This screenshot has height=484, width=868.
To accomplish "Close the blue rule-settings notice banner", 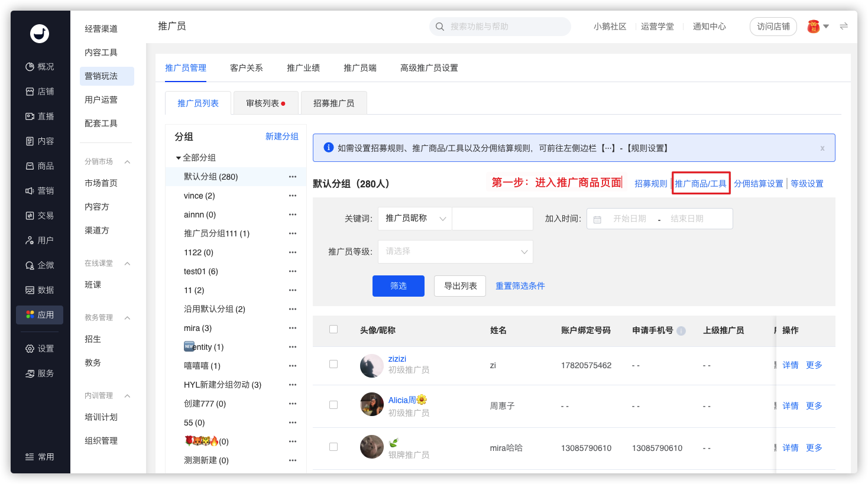I will coord(822,148).
